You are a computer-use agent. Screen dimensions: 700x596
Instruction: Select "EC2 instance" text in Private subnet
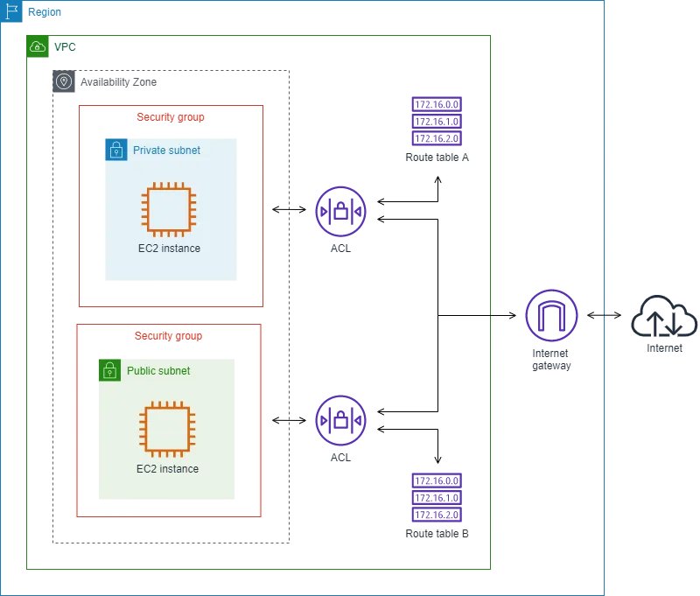click(169, 249)
